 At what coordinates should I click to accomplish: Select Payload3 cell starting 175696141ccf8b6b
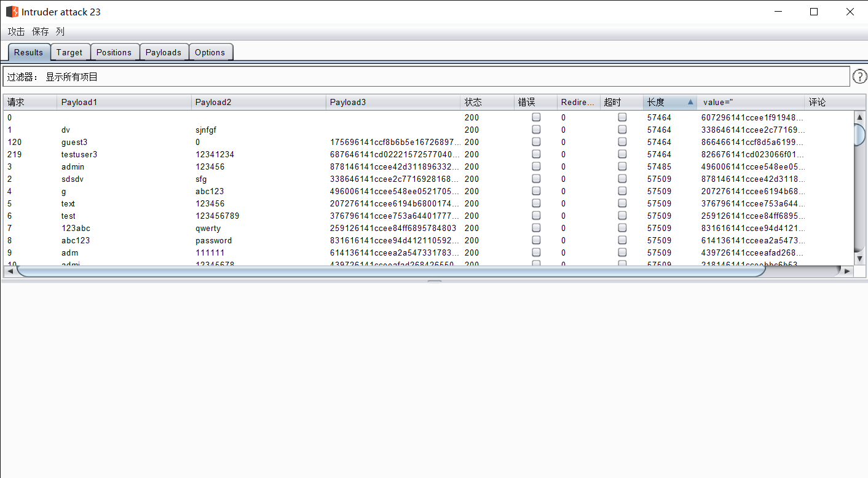tap(393, 142)
